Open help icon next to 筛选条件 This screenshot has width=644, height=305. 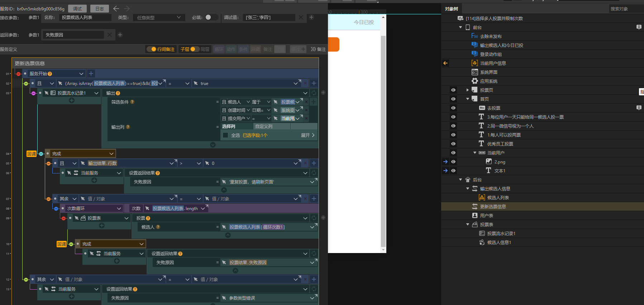point(132,102)
